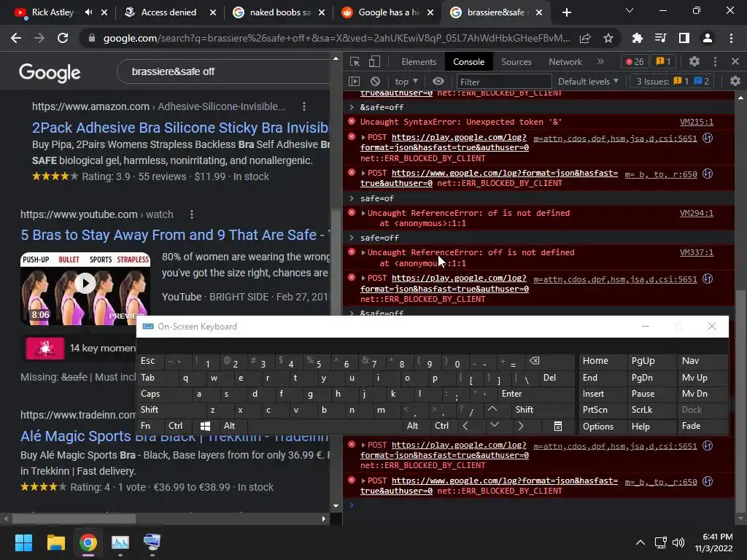This screenshot has height=560, width=747.
Task: Open VM294:1 source link
Action: [697, 213]
